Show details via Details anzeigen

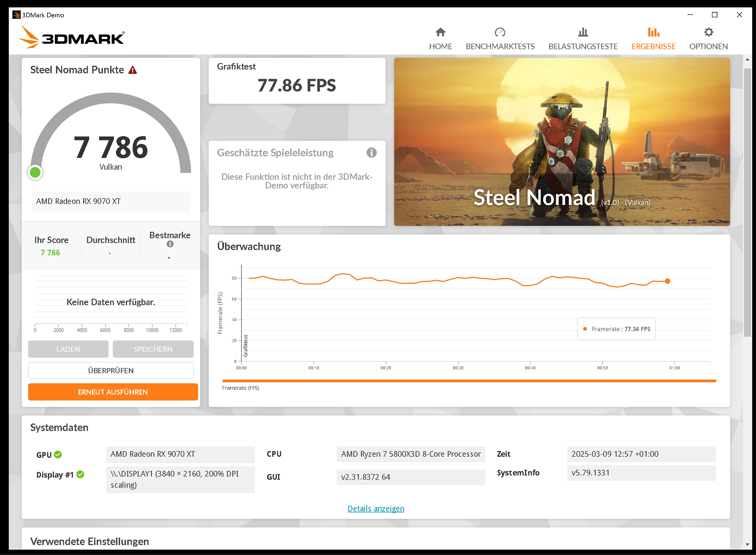coord(376,508)
